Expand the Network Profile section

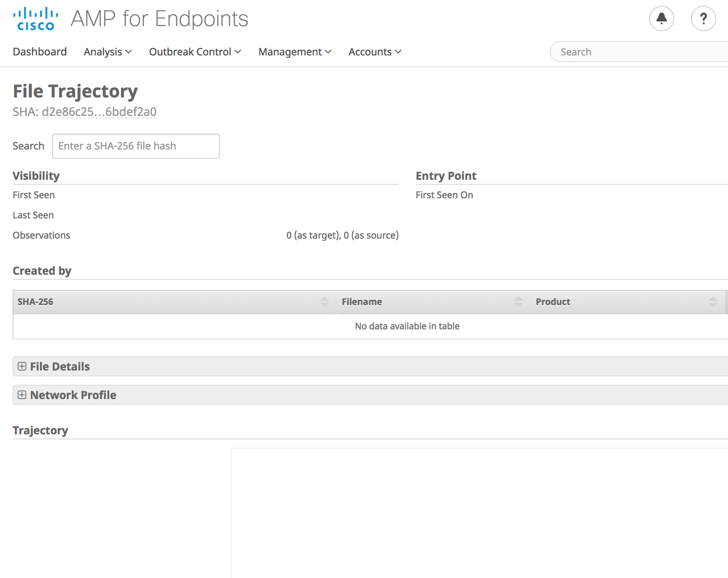pyautogui.click(x=73, y=395)
